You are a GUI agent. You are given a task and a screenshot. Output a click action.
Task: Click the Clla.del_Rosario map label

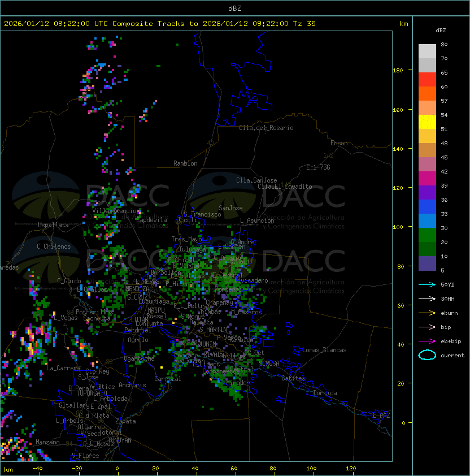point(266,128)
